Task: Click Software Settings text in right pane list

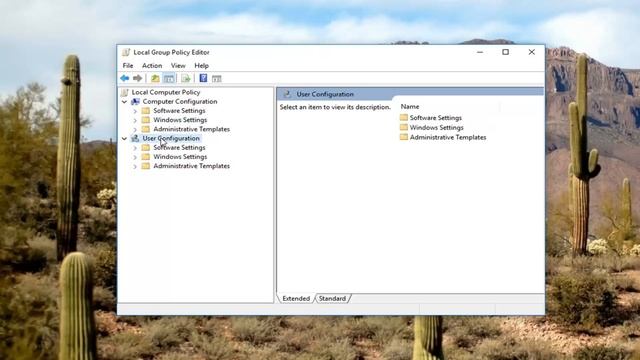Action: click(x=436, y=118)
